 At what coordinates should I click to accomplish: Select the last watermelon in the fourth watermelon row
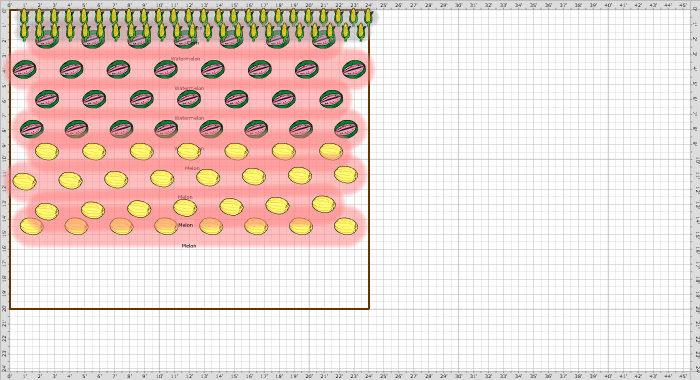tap(346, 129)
